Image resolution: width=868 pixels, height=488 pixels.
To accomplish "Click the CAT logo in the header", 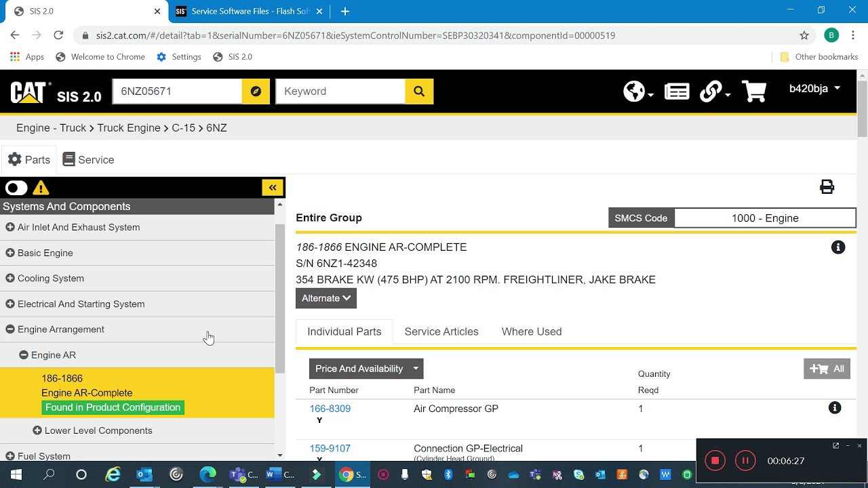I will click(31, 92).
